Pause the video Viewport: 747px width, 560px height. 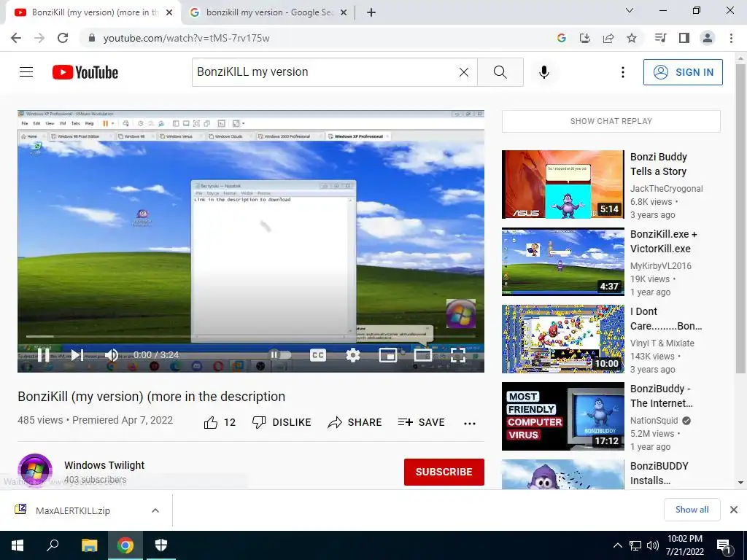click(43, 355)
